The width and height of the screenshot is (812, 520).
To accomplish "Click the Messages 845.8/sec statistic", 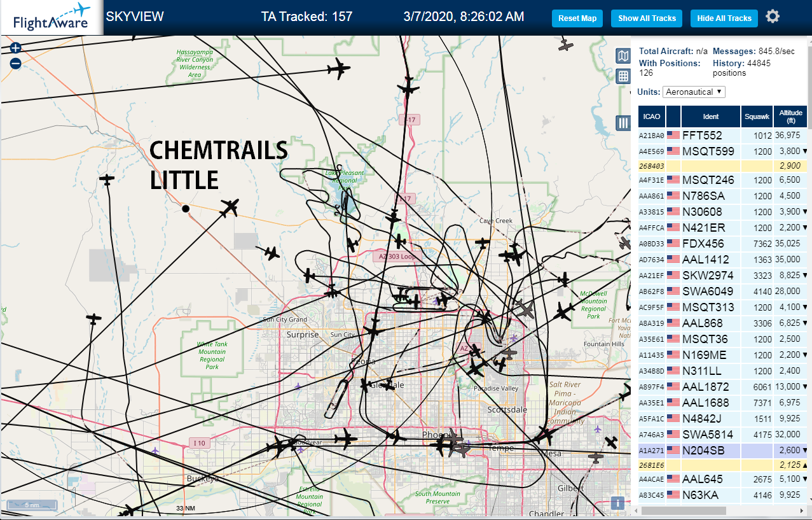I will point(754,51).
